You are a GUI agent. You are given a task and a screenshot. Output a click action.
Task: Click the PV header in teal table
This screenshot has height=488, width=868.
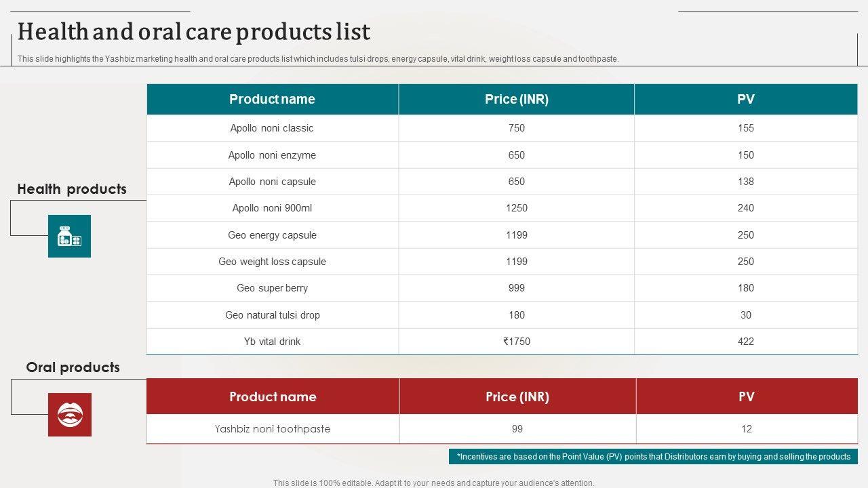tap(745, 99)
